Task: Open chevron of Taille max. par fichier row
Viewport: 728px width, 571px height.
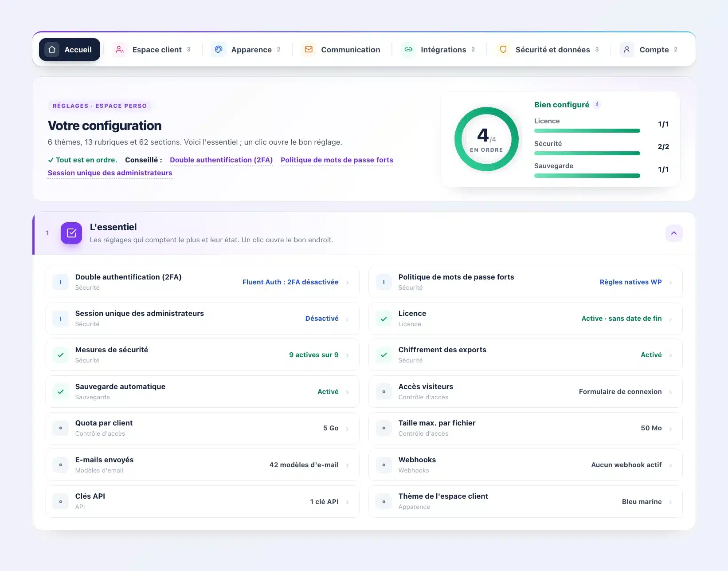Action: click(x=670, y=429)
